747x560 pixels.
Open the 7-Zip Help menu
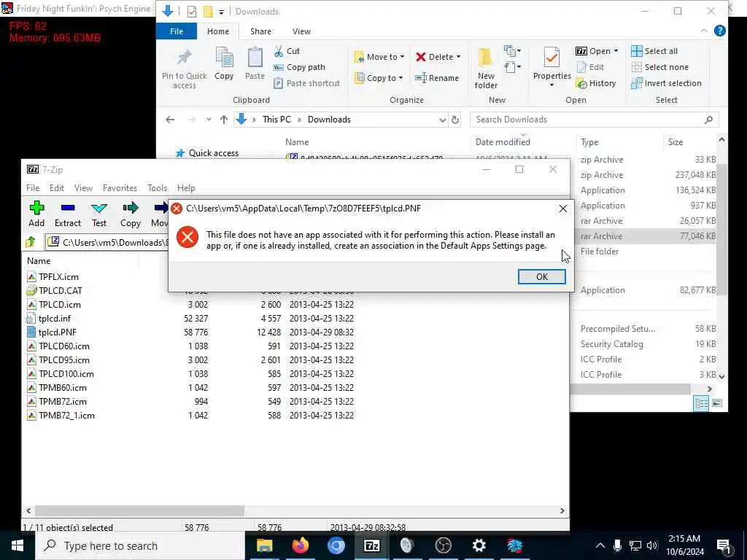(x=186, y=188)
